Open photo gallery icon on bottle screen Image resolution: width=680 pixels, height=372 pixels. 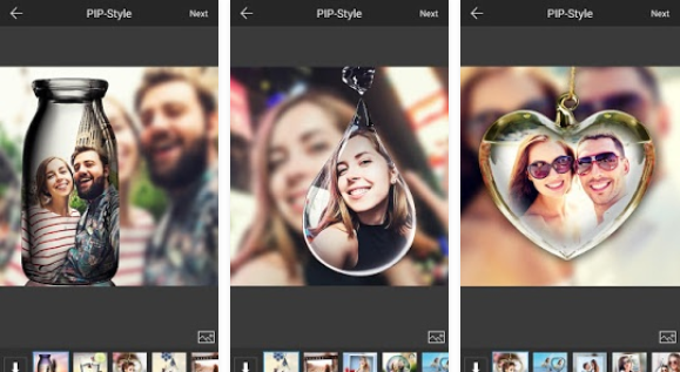tap(206, 337)
